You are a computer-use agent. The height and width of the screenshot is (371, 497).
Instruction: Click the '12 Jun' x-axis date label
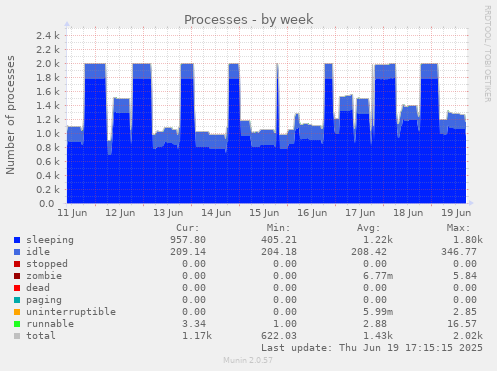[x=120, y=213]
